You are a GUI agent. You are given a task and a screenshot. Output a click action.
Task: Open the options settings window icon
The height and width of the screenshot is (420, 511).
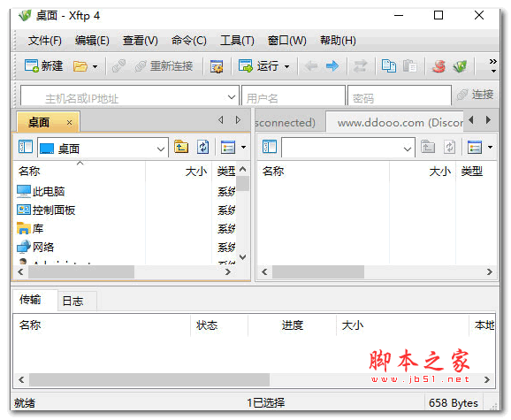point(217,66)
